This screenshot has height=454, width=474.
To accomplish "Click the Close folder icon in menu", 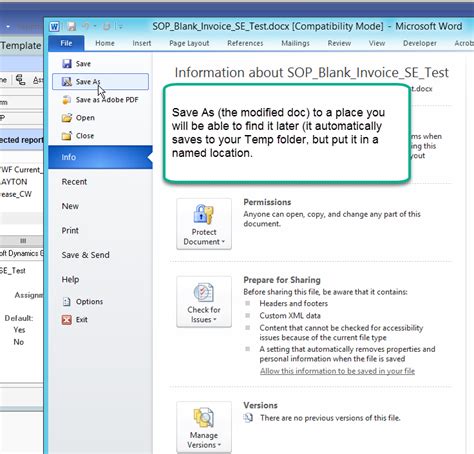I will click(67, 136).
